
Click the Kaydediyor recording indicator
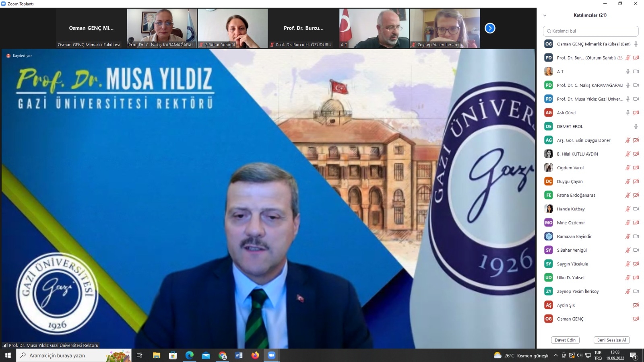tap(19, 56)
